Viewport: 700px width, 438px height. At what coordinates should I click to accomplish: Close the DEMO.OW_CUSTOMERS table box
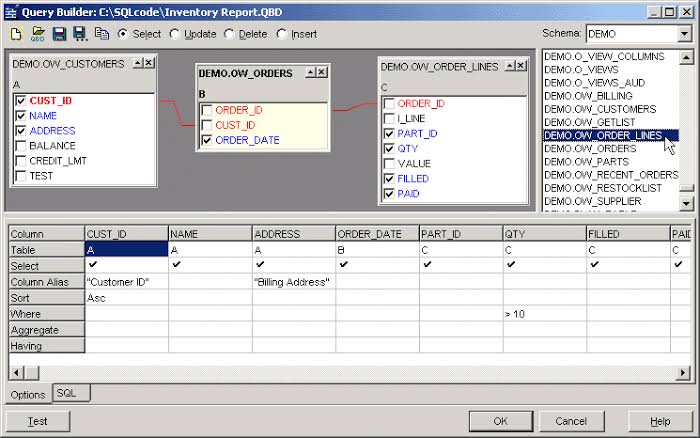point(149,63)
